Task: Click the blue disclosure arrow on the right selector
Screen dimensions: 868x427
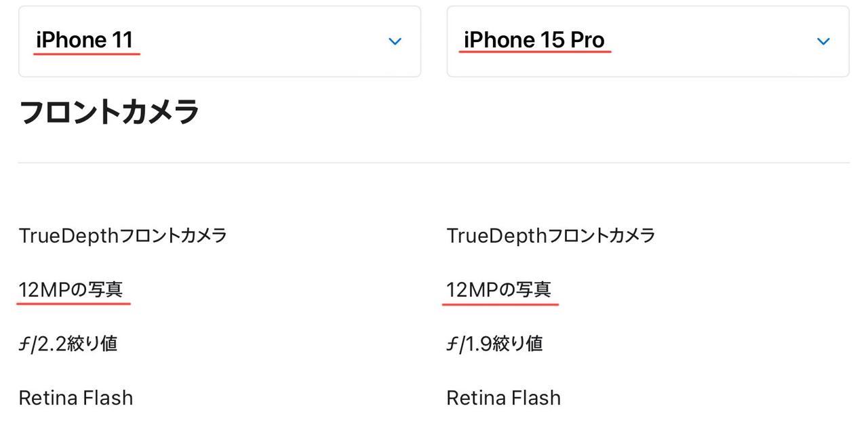Action: tap(823, 41)
